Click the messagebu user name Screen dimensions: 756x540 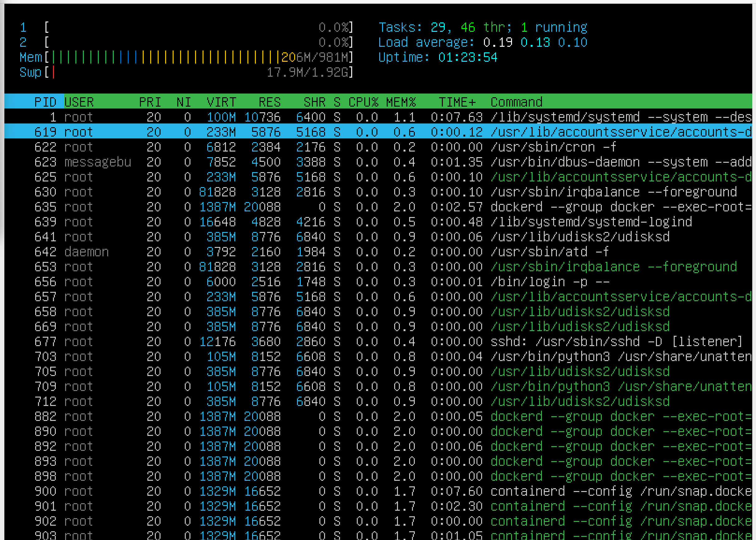[x=98, y=162]
